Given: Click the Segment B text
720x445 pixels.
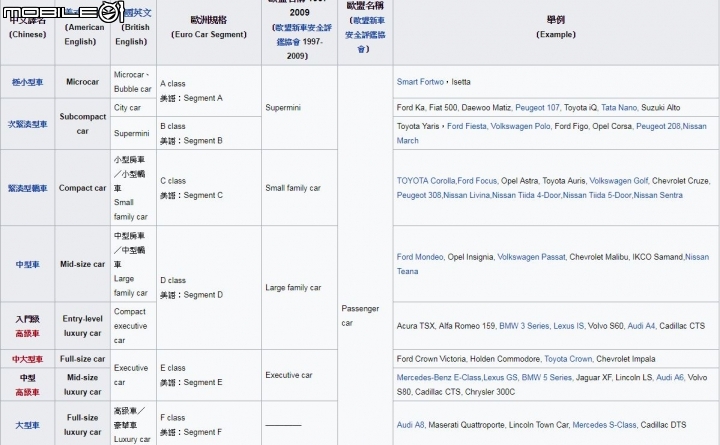Looking at the screenshot, I should (203, 141).
